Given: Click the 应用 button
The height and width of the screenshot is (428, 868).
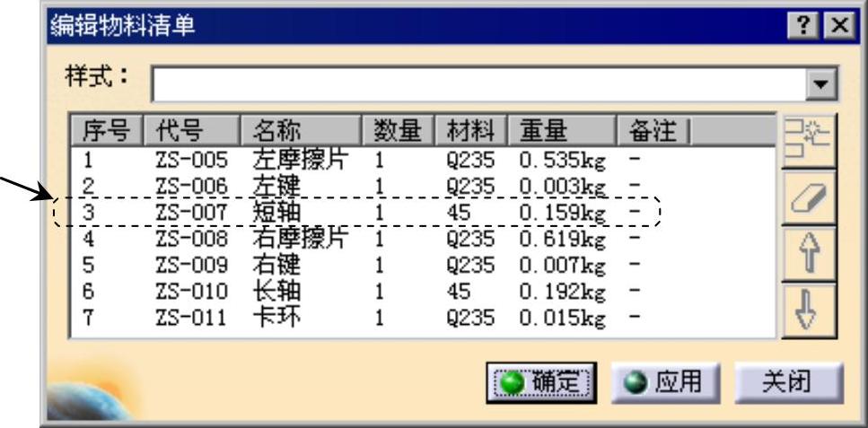Looking at the screenshot, I should [665, 382].
